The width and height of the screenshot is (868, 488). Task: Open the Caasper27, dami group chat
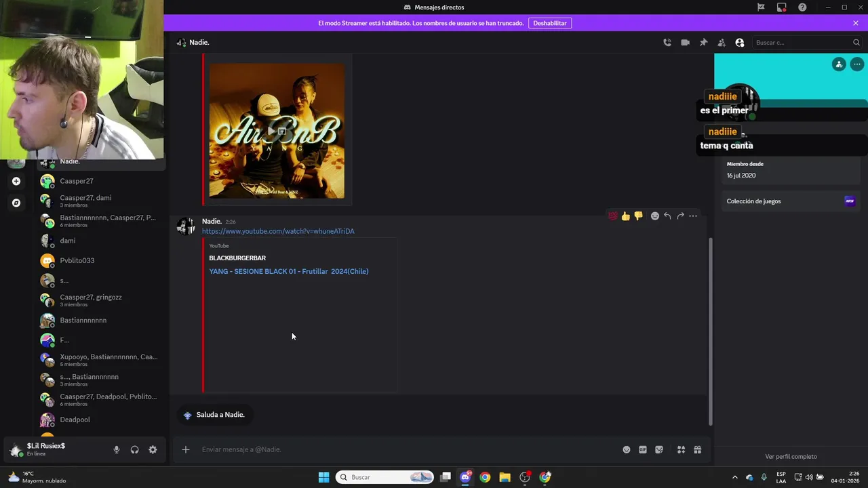[101, 201]
